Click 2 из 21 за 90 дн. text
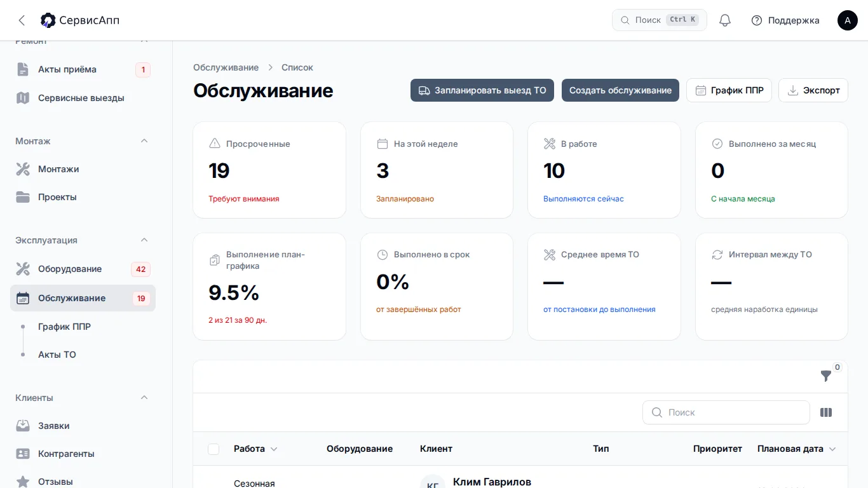Screen dimensions: 868x488 coord(238,320)
